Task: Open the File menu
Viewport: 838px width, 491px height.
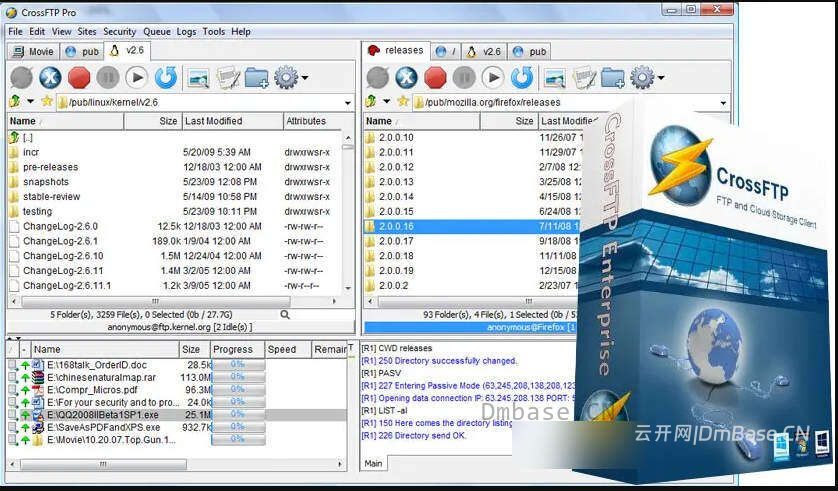Action: (x=15, y=32)
